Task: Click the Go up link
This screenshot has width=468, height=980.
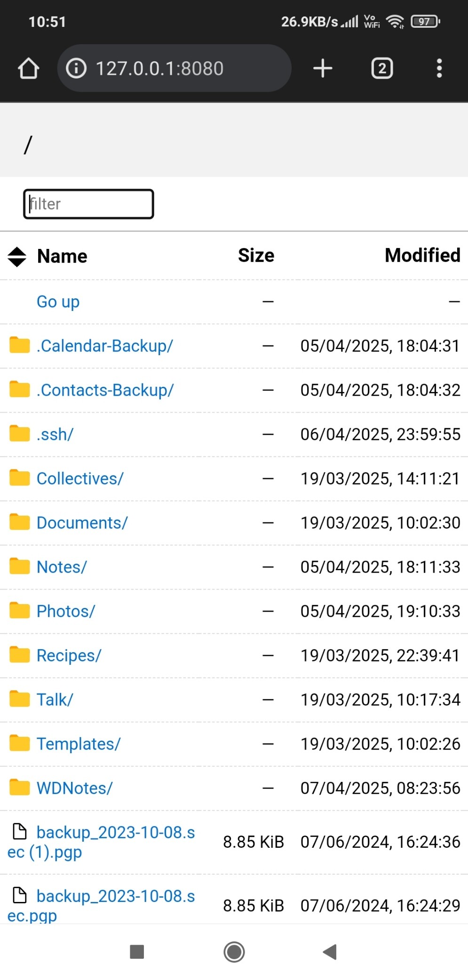Action: point(58,302)
